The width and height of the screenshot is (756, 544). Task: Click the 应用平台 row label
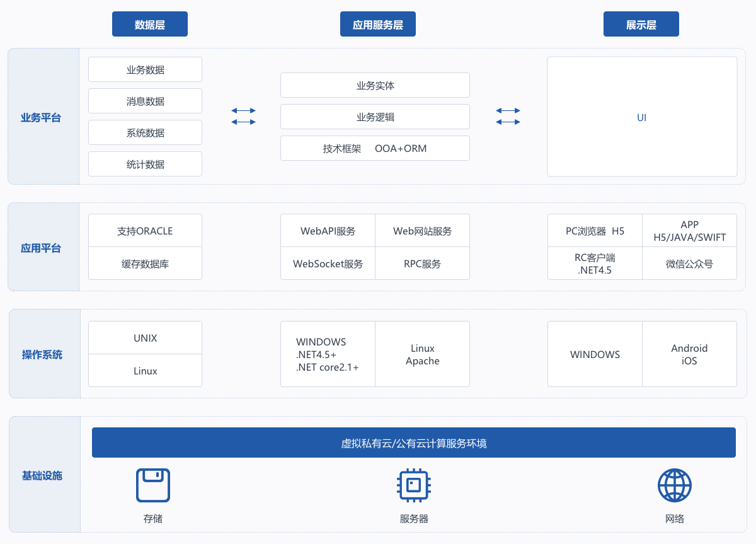(x=41, y=248)
